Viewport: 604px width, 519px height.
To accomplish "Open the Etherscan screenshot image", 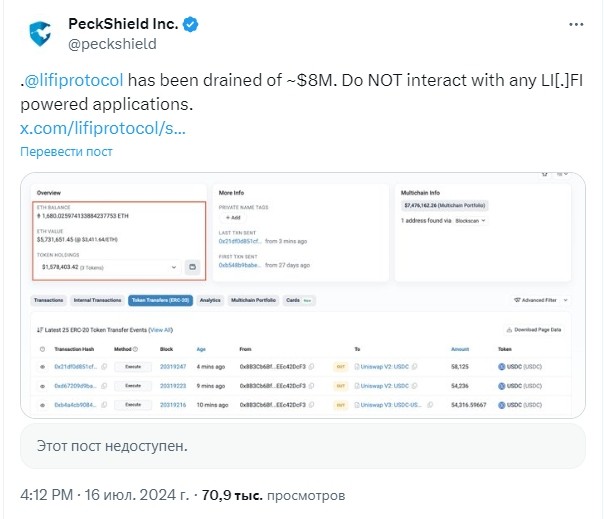I will coord(303,295).
